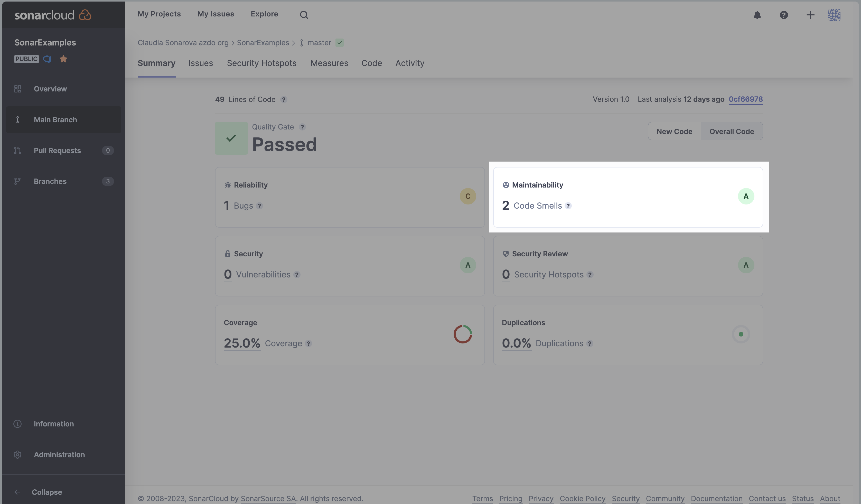
Task: Open Information in the sidebar
Action: [63, 424]
